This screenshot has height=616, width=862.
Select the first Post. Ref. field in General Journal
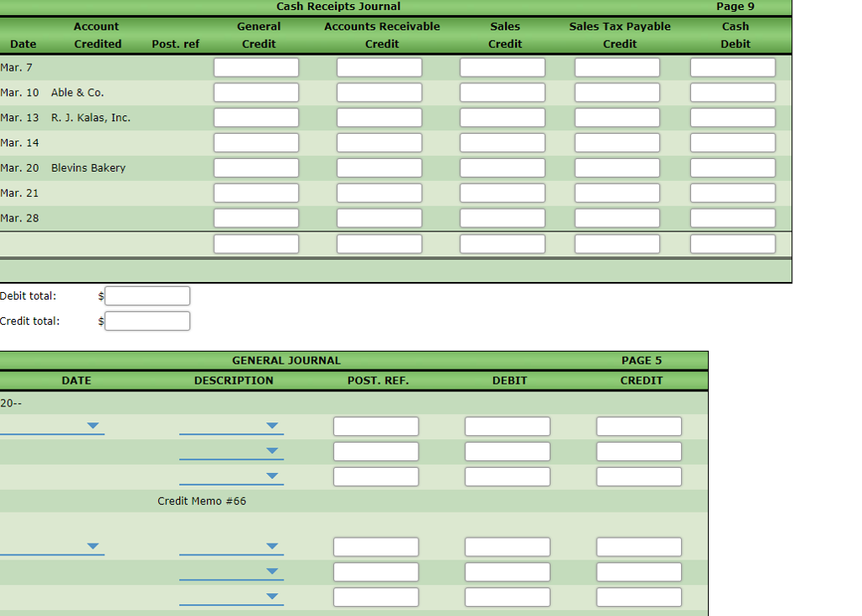pos(375,426)
